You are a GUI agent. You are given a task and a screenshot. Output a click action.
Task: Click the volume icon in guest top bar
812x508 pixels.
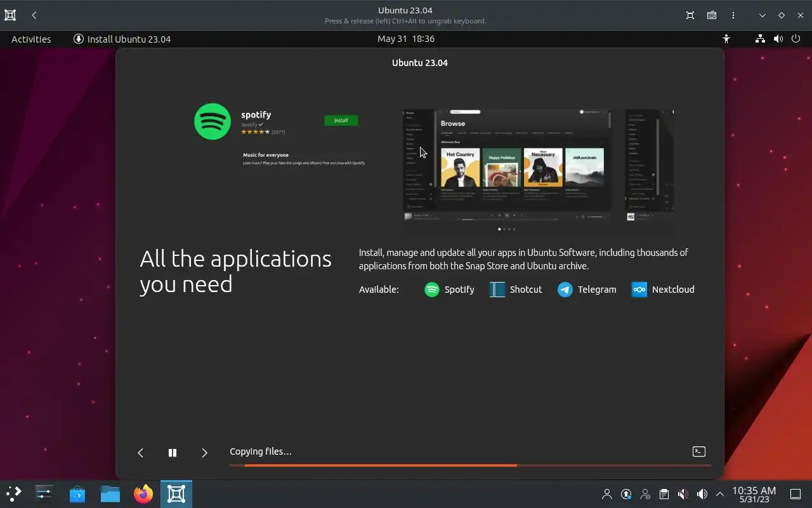tap(778, 39)
